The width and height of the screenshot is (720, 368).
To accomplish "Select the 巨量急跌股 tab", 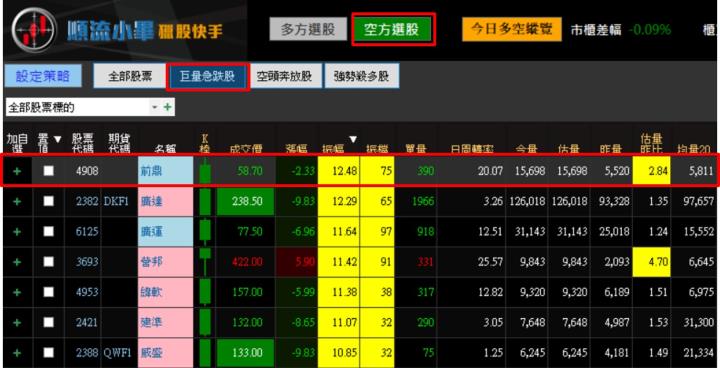I will click(x=207, y=76).
